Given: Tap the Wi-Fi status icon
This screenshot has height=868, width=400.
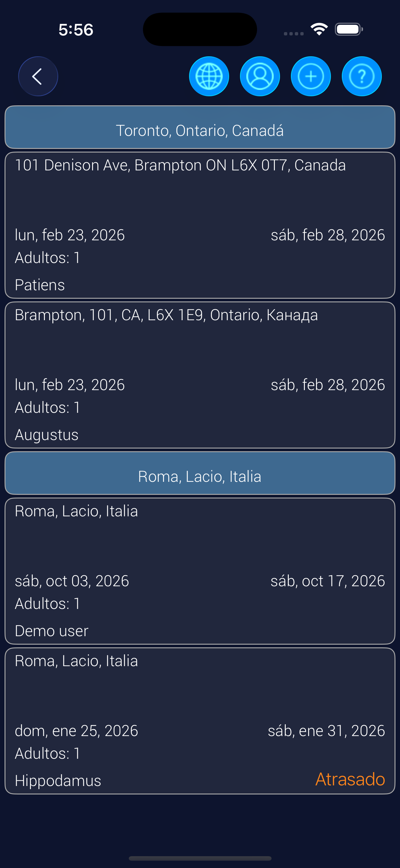Looking at the screenshot, I should point(319,29).
